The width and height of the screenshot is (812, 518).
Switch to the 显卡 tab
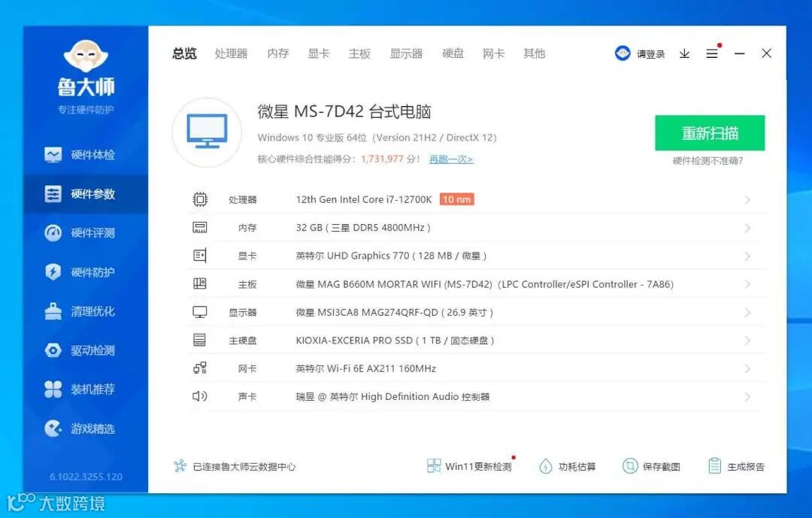pyautogui.click(x=319, y=53)
